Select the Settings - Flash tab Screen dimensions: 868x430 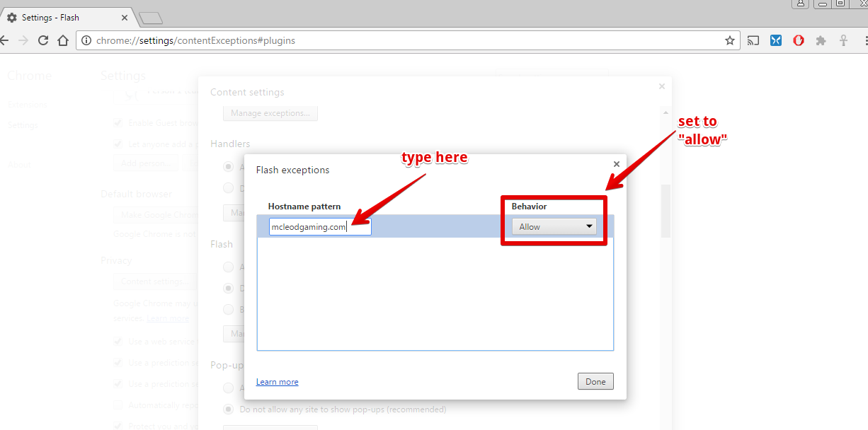(x=64, y=17)
